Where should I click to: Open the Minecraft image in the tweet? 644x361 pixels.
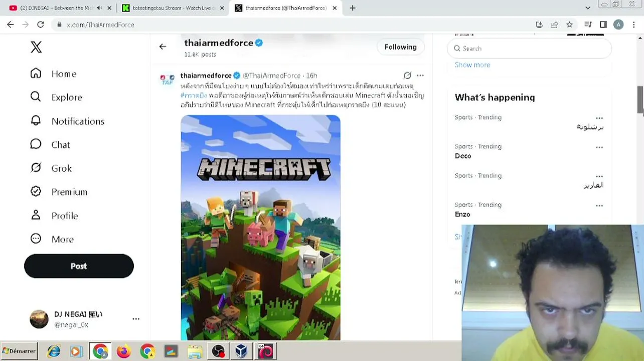tap(260, 228)
